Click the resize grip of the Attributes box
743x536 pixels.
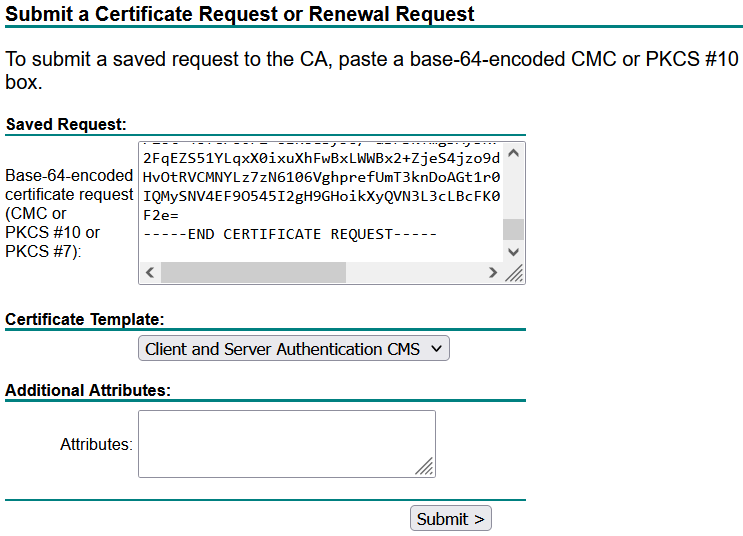[x=424, y=465]
